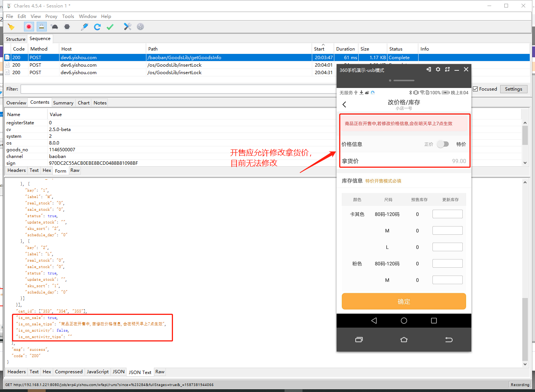The image size is (535, 392).
Task: Open the Help menu
Action: [106, 16]
